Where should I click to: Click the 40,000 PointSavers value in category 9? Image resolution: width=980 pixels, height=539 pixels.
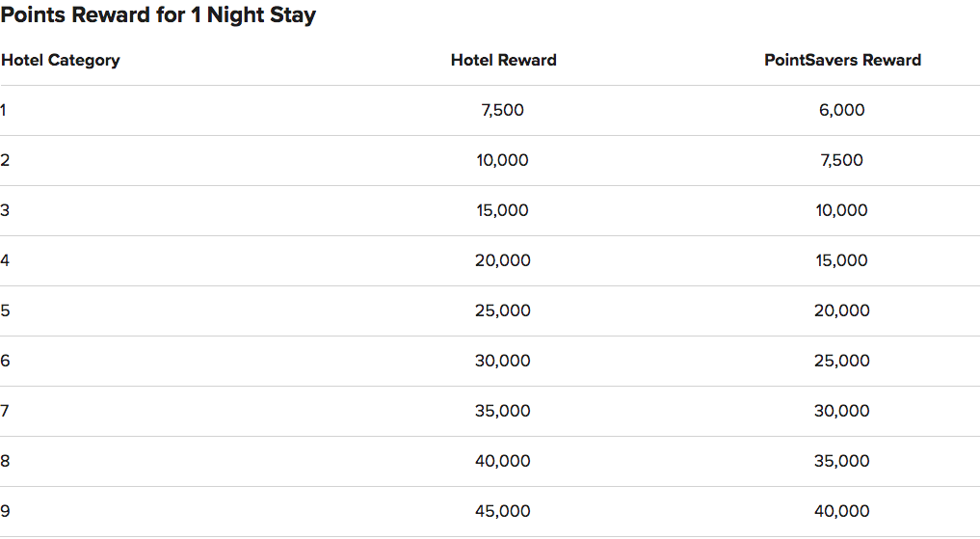click(x=842, y=511)
